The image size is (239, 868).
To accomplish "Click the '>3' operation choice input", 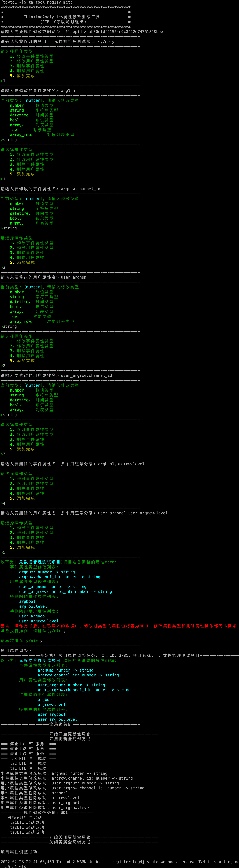I will point(3,454).
